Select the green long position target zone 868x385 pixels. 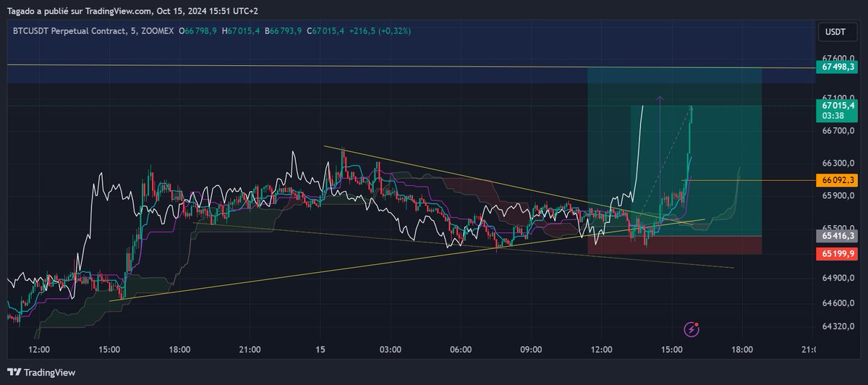[x=674, y=151]
